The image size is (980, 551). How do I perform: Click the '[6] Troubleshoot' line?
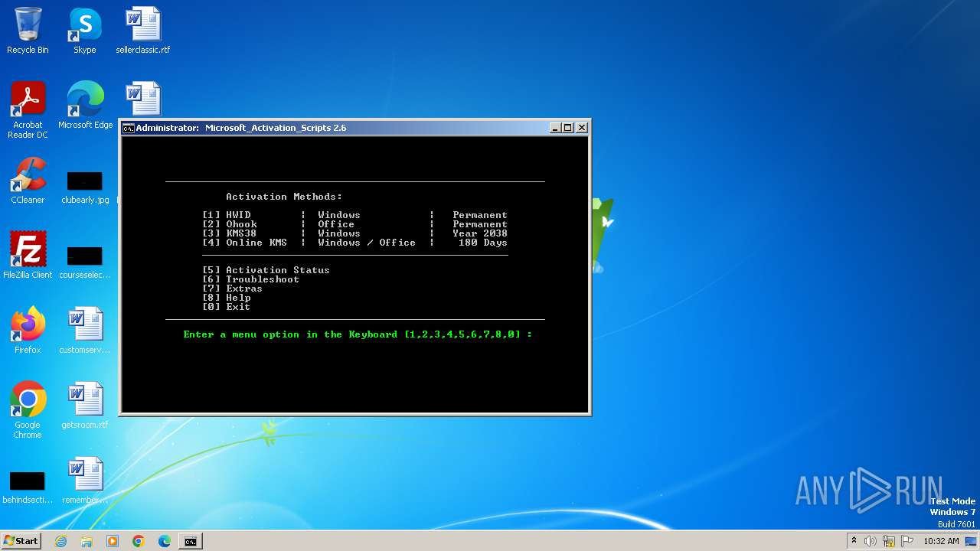click(x=251, y=279)
